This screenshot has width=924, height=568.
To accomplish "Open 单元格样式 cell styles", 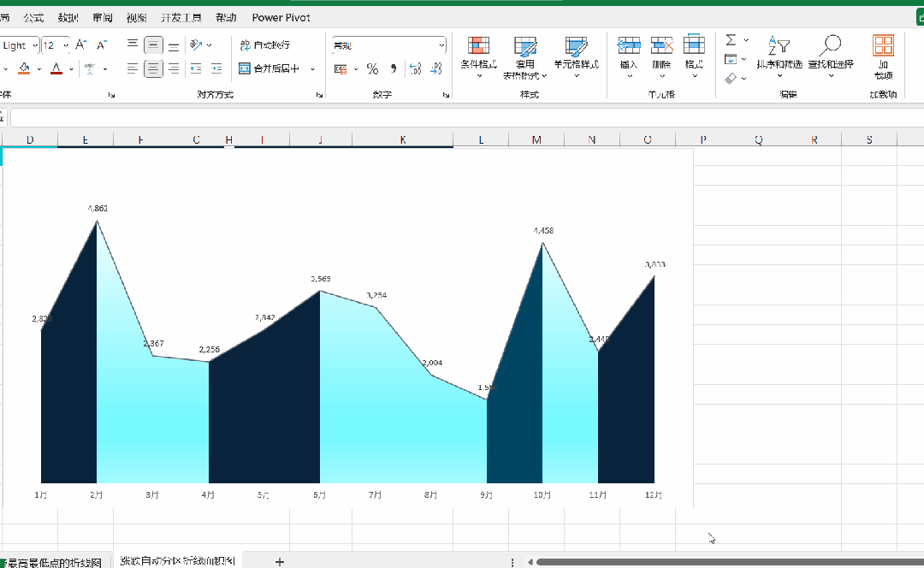I will click(x=577, y=57).
